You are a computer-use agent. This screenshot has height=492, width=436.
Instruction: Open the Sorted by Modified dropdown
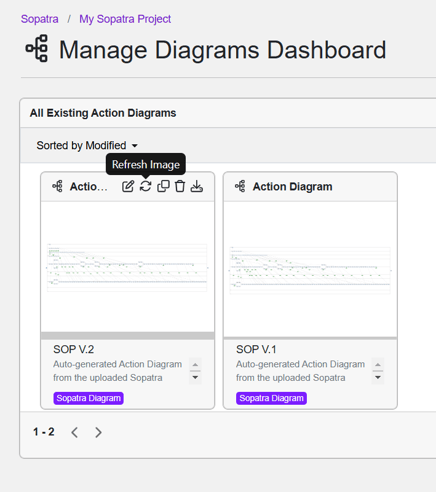coord(87,145)
